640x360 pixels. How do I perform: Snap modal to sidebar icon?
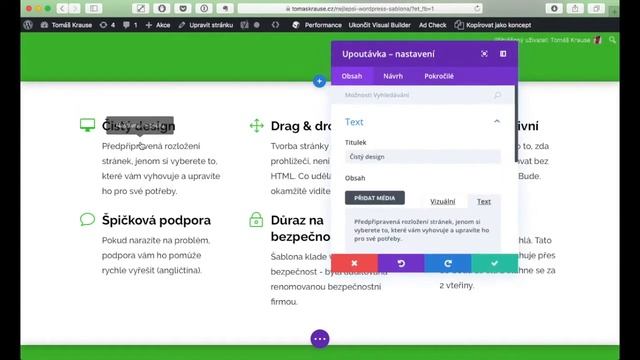point(503,54)
